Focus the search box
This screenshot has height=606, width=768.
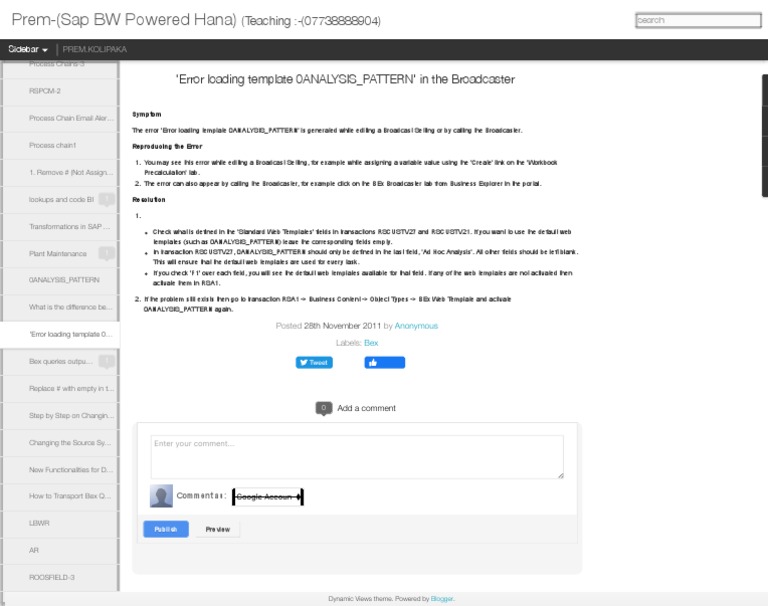click(x=698, y=20)
